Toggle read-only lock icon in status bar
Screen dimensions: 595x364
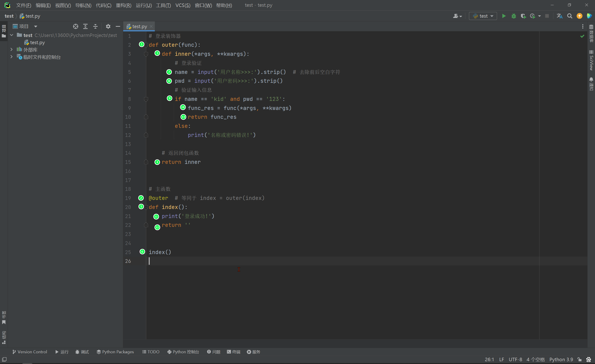[579, 359]
